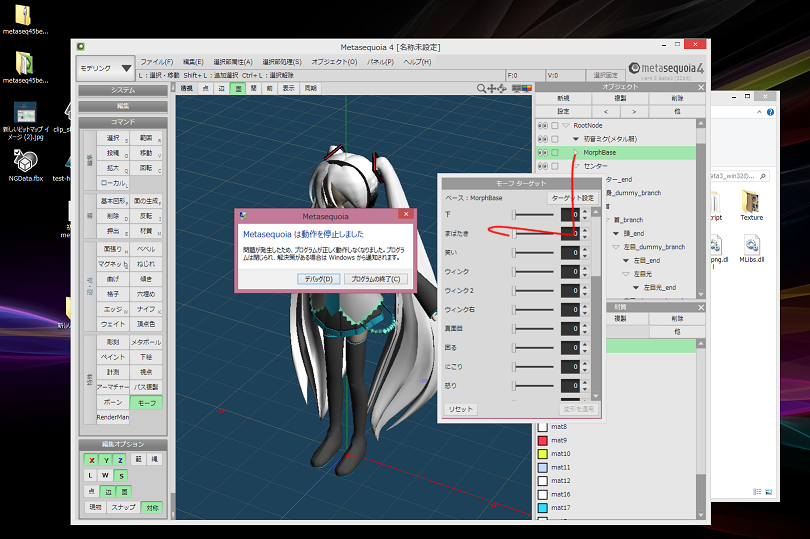810x539 pixels.
Task: Open the Texture folder in Explorer window
Action: (x=751, y=205)
